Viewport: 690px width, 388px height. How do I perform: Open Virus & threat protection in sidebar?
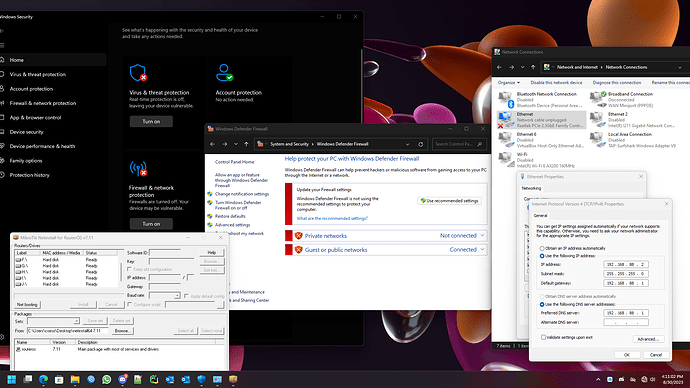click(53, 74)
